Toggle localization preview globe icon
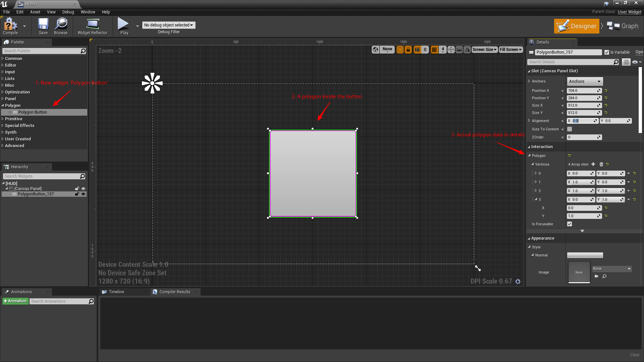 (x=375, y=50)
